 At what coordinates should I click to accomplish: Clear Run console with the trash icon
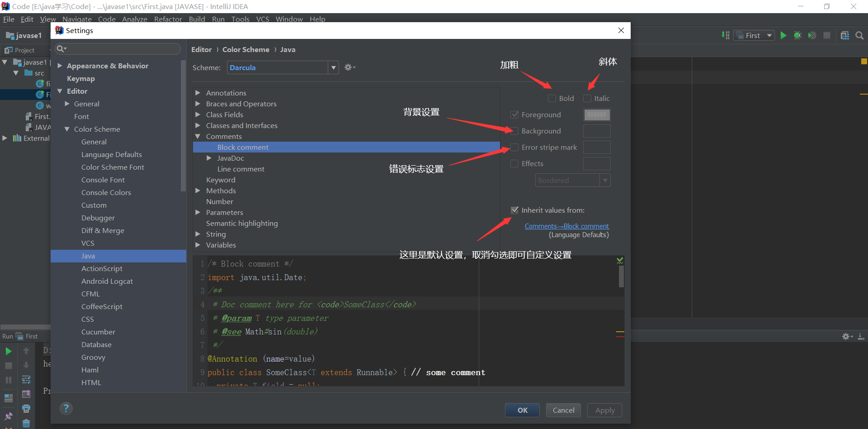tap(26, 423)
